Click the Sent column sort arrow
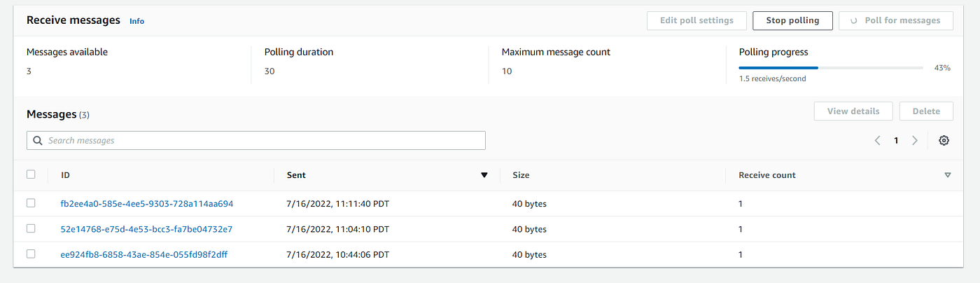 [x=484, y=175]
